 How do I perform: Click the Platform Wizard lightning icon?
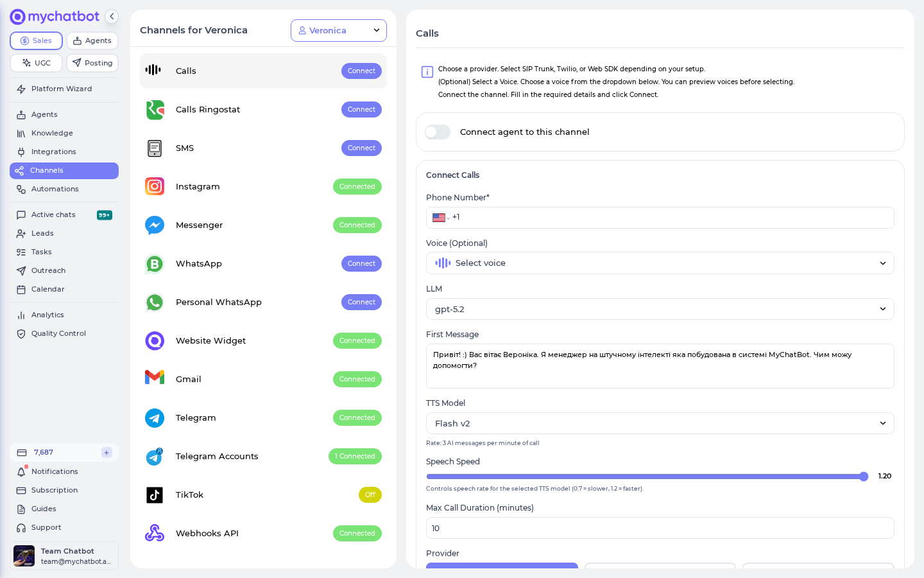21,89
